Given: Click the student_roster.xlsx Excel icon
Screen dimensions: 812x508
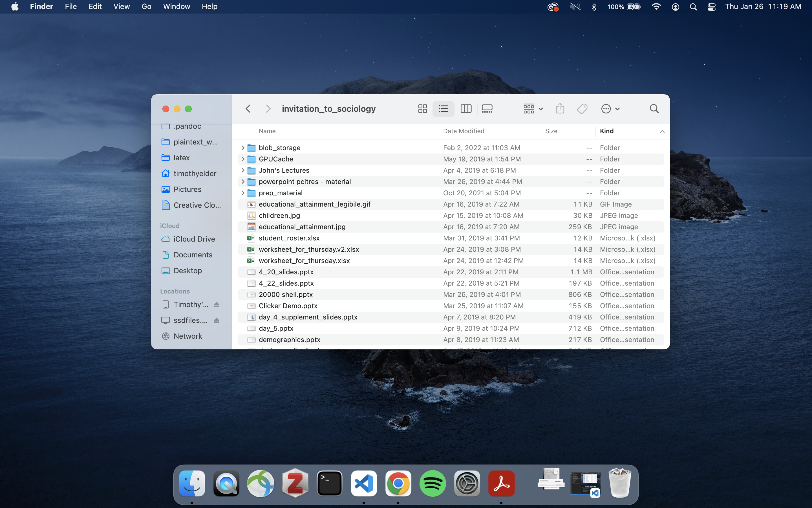Looking at the screenshot, I should [x=251, y=238].
